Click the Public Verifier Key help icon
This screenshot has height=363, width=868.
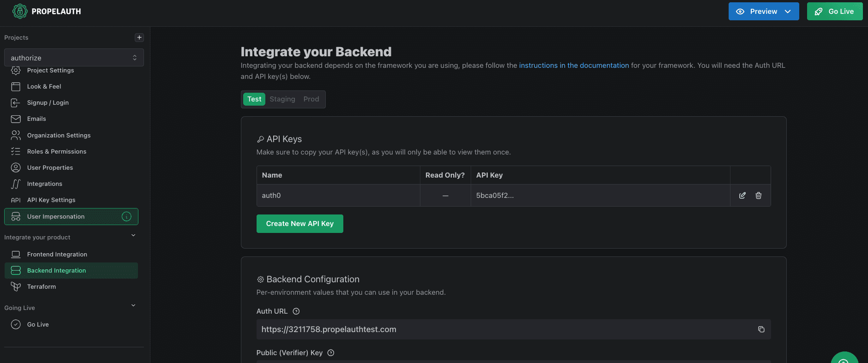[331, 353]
